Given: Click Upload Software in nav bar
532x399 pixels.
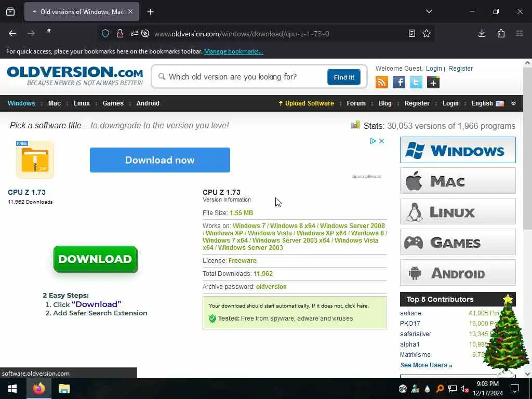Looking at the screenshot, I should pos(306,103).
